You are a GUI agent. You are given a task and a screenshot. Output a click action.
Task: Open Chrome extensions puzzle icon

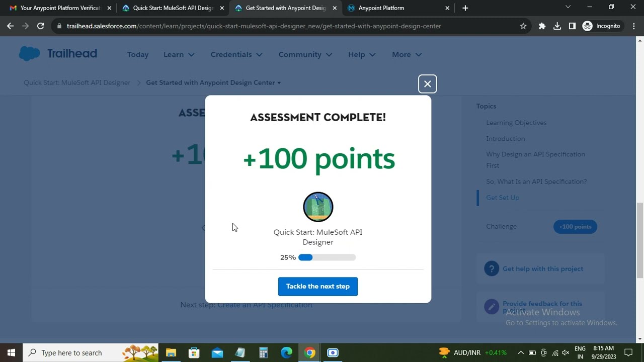pos(542,26)
